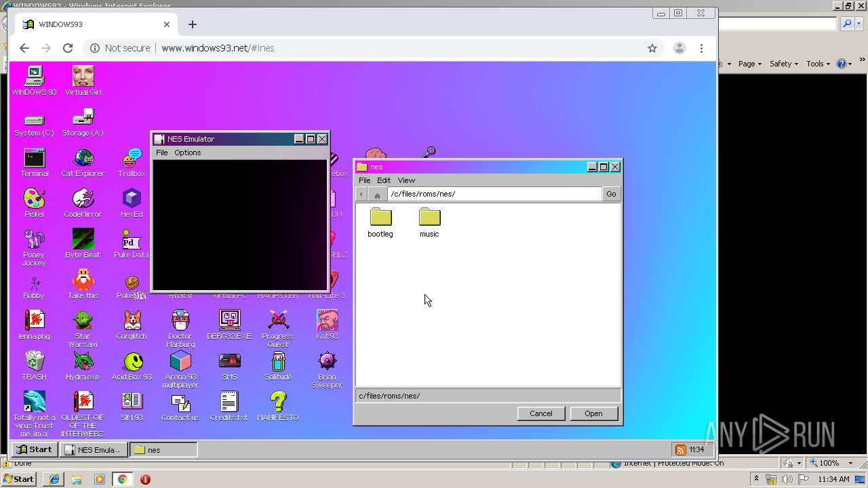868x488 pixels.
Task: Open Edit menu in nes folder window
Action: pyautogui.click(x=384, y=180)
